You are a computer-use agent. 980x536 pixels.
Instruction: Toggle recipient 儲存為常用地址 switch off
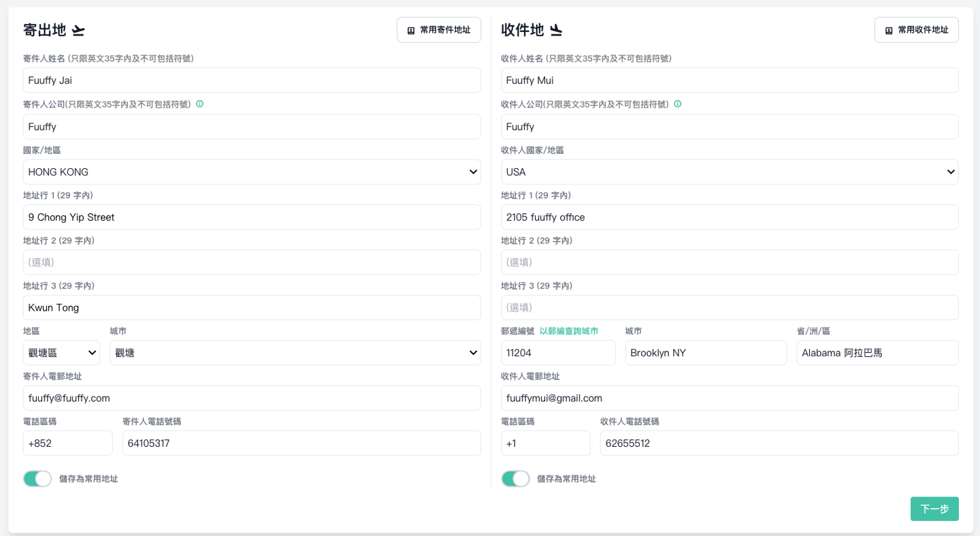point(515,479)
